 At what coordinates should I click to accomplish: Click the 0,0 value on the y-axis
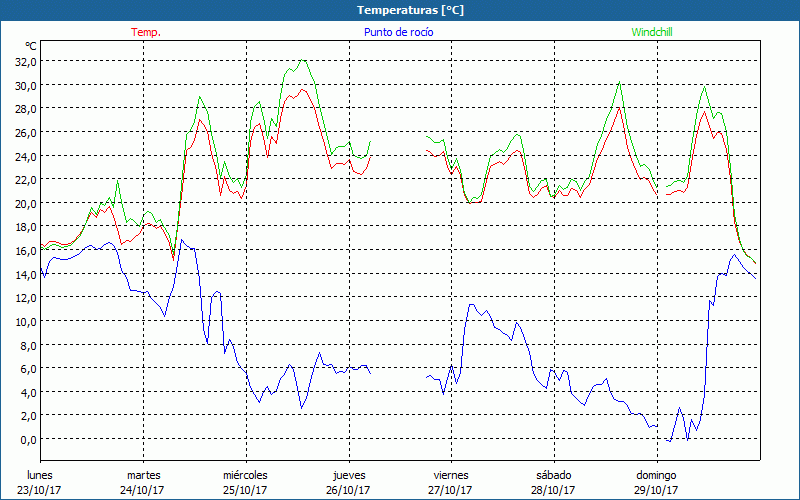(25, 439)
